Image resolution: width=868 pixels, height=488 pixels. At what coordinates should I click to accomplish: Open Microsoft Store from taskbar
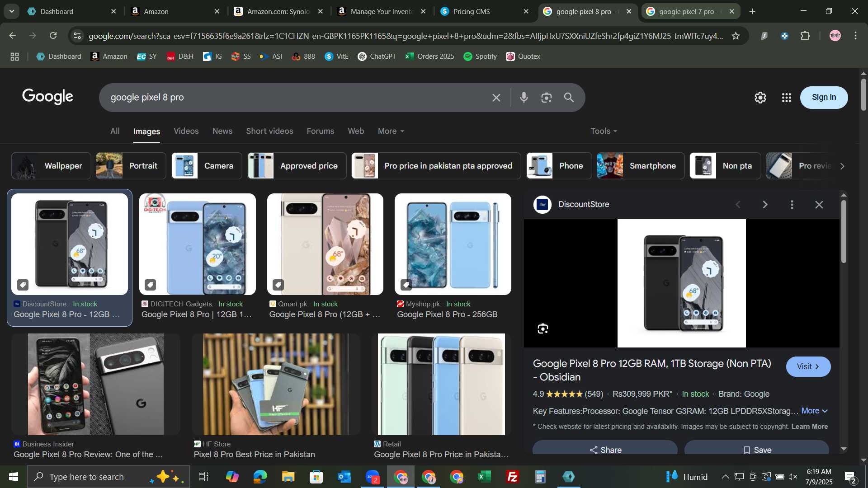[x=316, y=477]
